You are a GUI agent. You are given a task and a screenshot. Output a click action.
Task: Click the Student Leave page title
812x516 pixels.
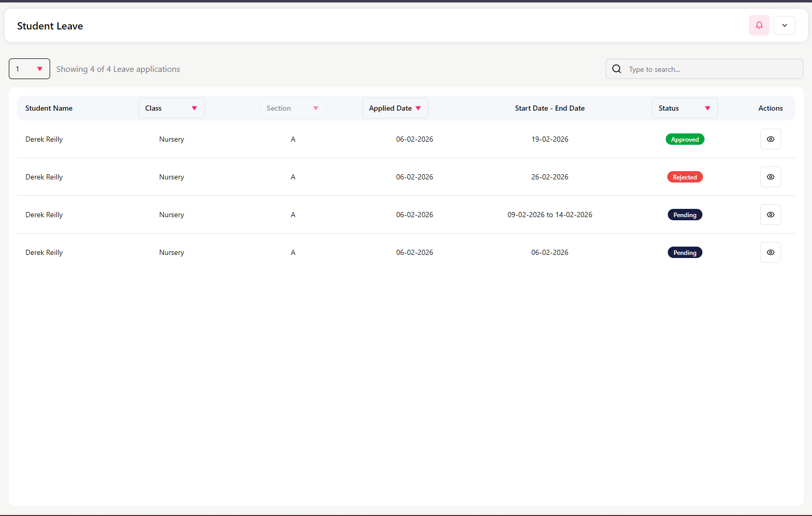[x=50, y=26]
